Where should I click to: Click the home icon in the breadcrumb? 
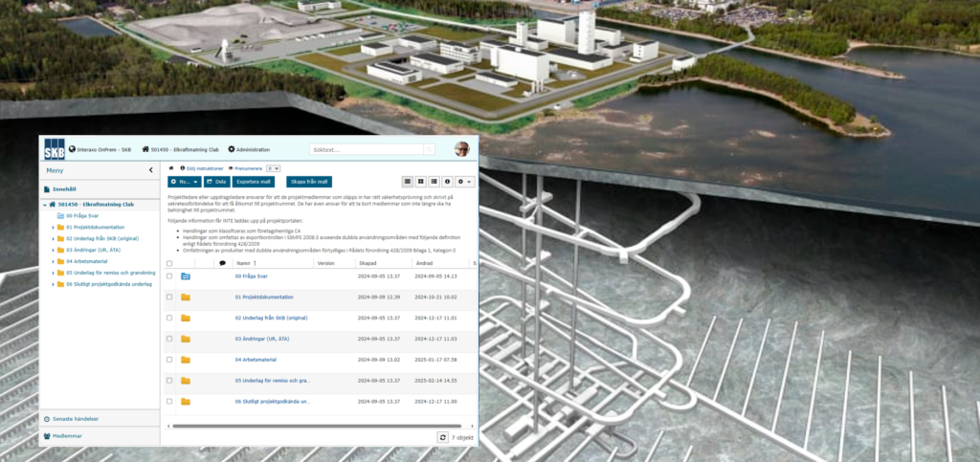171,167
